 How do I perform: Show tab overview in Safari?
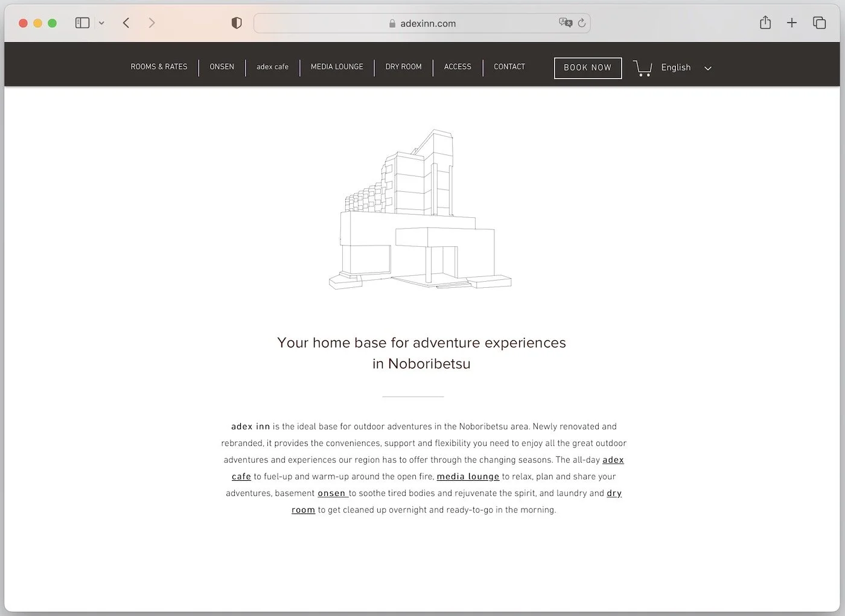click(819, 22)
